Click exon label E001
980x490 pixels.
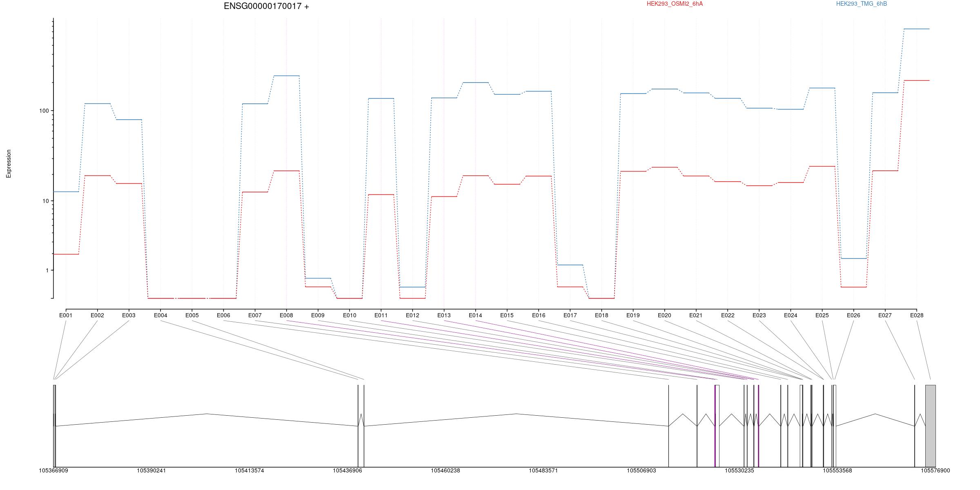(x=66, y=315)
